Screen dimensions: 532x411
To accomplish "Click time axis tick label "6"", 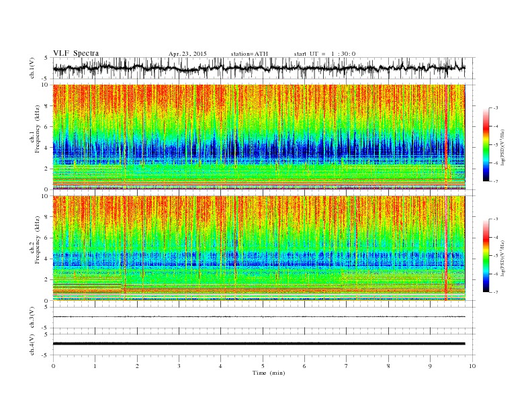I will click(x=305, y=366).
